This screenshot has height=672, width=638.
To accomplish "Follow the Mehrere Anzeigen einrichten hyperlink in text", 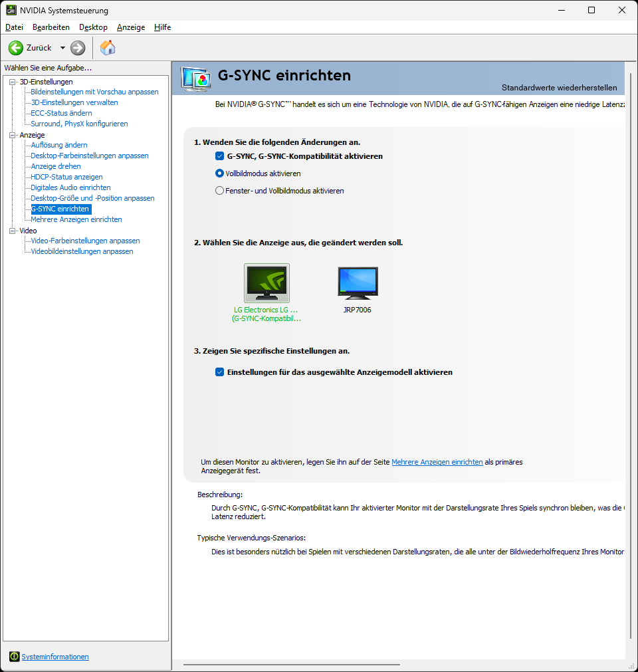I will click(x=437, y=462).
